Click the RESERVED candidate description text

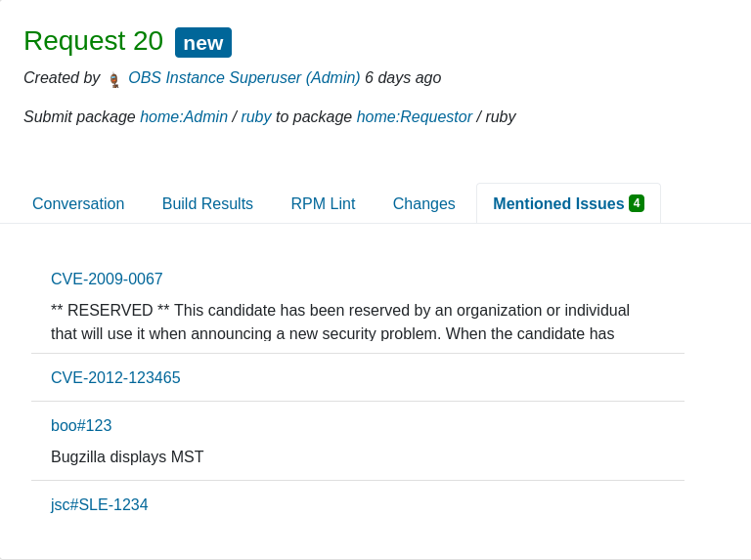(340, 322)
